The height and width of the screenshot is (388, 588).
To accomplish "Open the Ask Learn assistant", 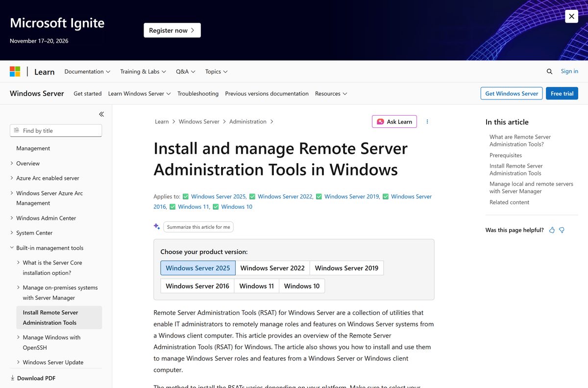I will point(394,121).
